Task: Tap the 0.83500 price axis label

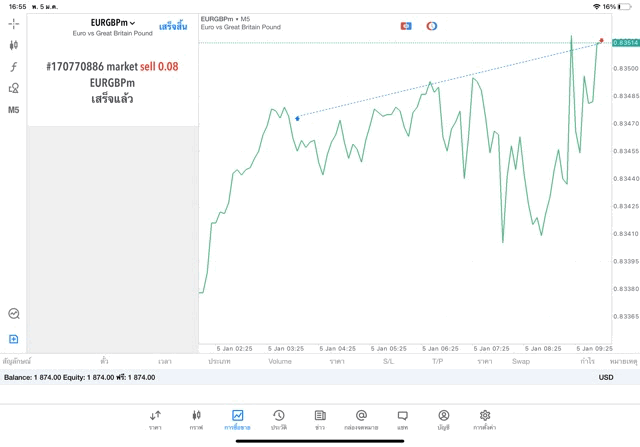Action: pyautogui.click(x=626, y=69)
